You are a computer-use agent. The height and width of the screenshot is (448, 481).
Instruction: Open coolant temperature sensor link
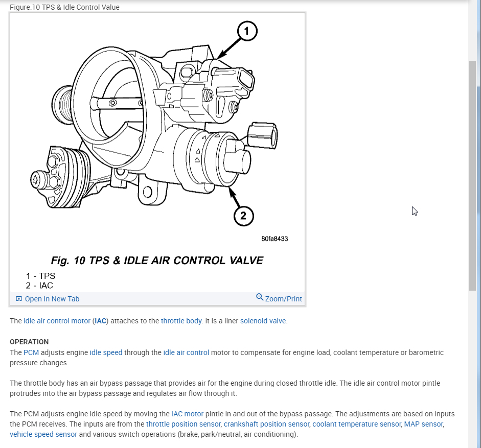[x=356, y=424]
